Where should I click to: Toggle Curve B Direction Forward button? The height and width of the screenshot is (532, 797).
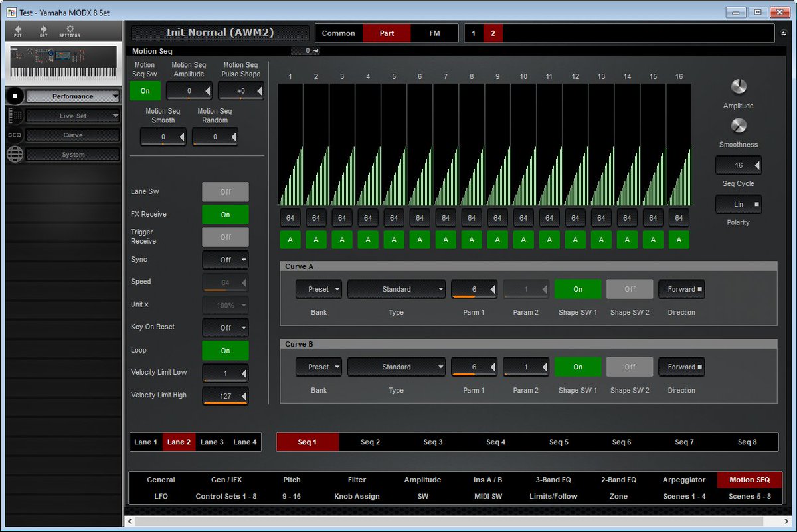681,367
